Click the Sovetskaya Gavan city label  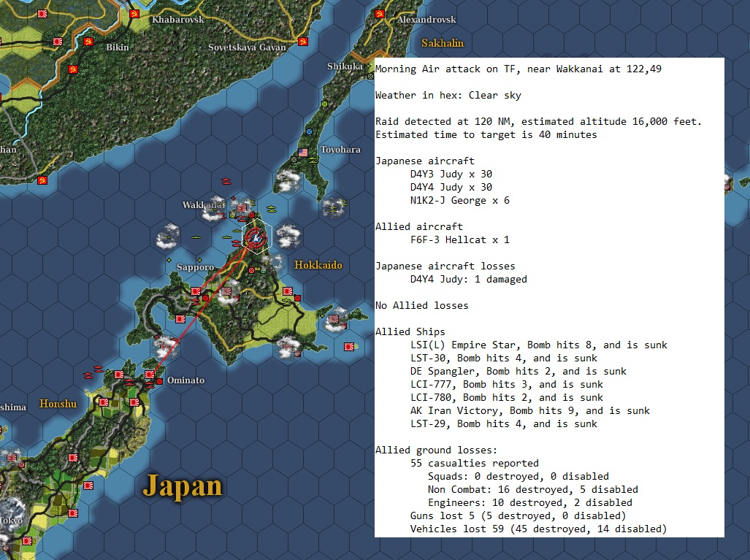[x=247, y=47]
